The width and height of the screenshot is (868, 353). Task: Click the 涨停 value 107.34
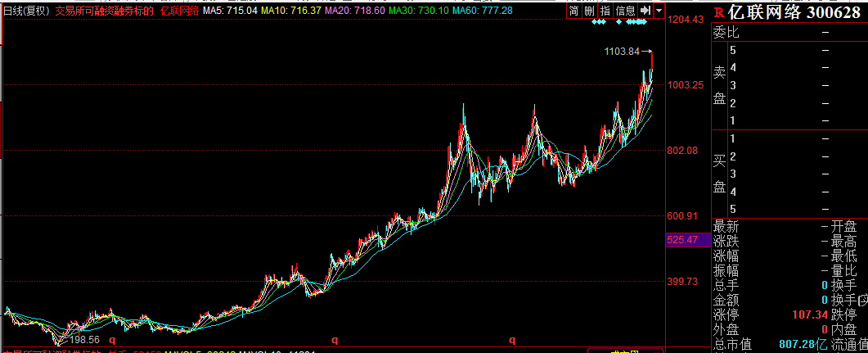click(810, 315)
